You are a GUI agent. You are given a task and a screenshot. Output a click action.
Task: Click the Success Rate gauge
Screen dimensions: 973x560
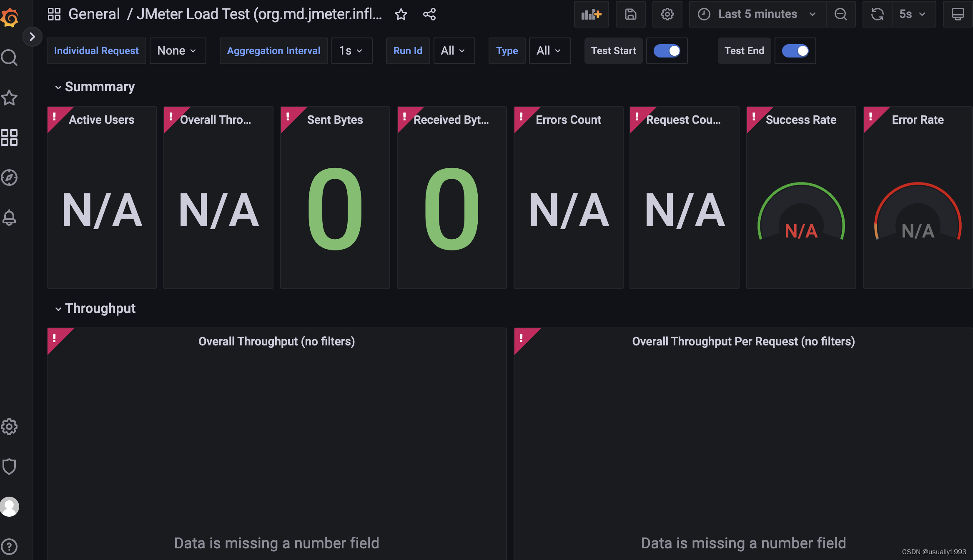pyautogui.click(x=801, y=212)
